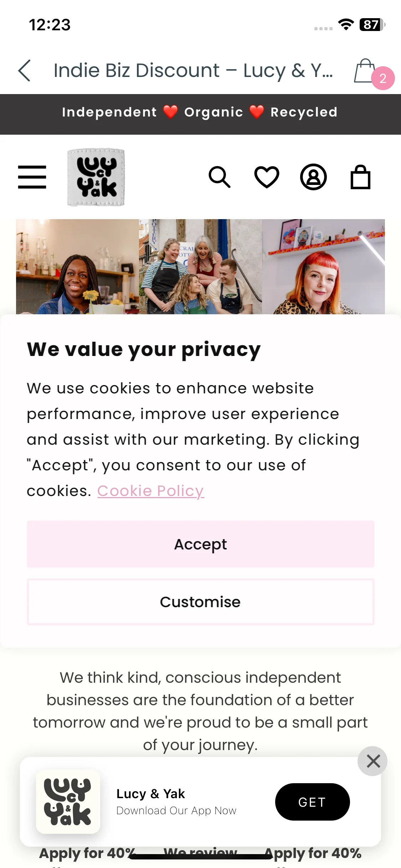Open site search with the magnifier icon
The width and height of the screenshot is (401, 868).
220,177
